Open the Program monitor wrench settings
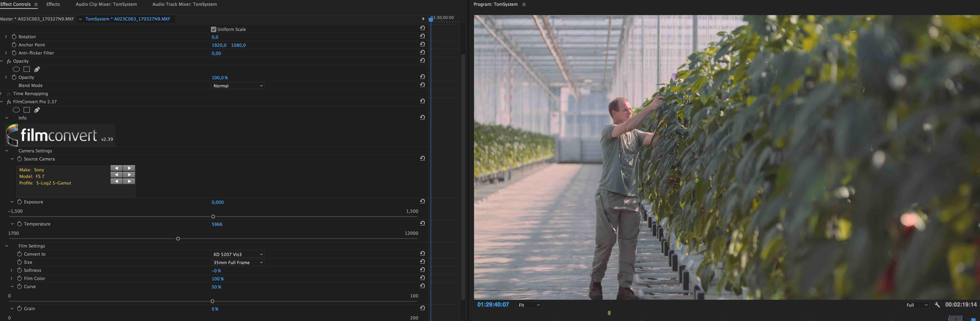Screen dimensions: 980x321 (937, 305)
